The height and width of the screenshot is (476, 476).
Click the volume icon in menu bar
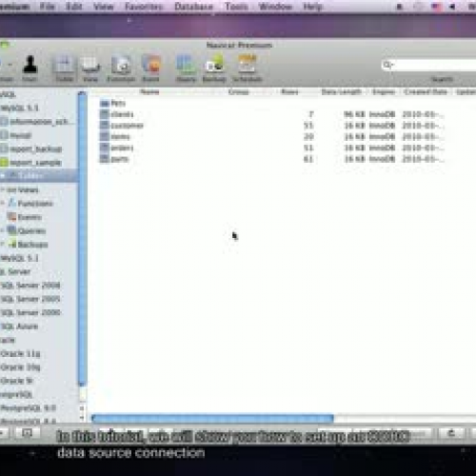[x=452, y=7]
